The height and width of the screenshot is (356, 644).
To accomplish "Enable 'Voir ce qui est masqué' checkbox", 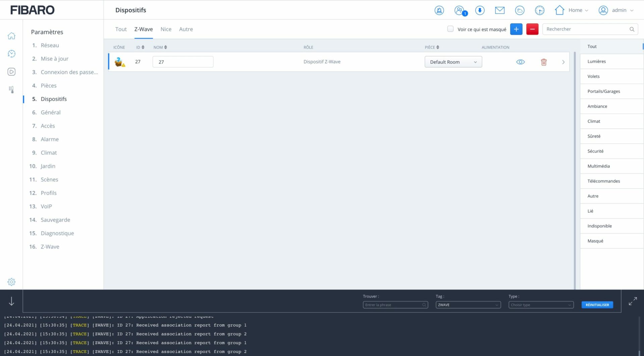I will pyautogui.click(x=450, y=29).
